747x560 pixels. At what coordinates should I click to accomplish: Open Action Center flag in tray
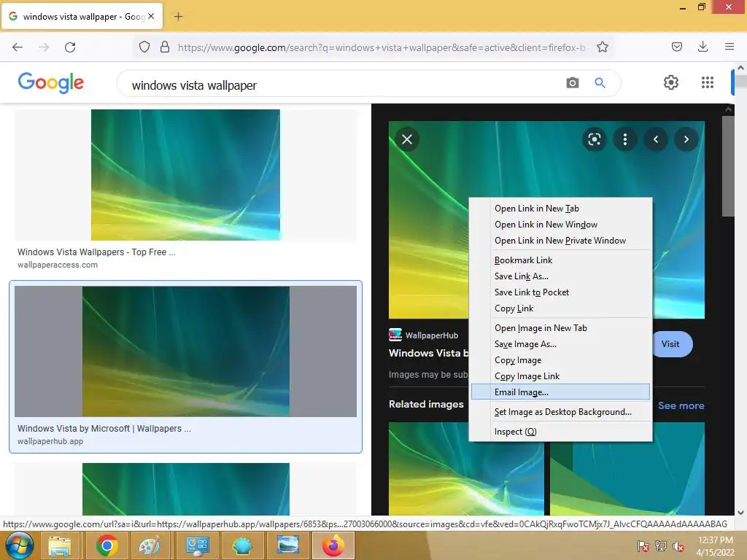coord(643,545)
